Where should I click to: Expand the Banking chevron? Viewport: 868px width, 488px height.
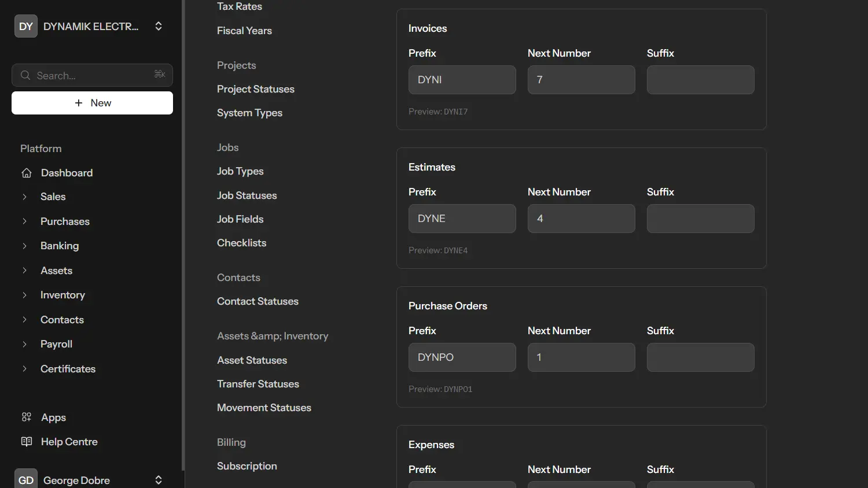click(24, 246)
